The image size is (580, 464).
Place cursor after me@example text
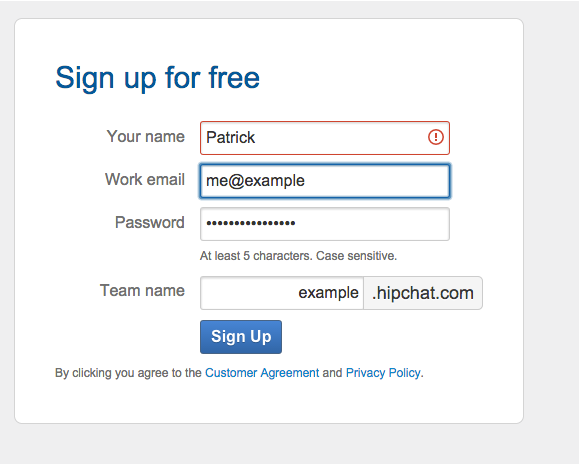tap(306, 181)
